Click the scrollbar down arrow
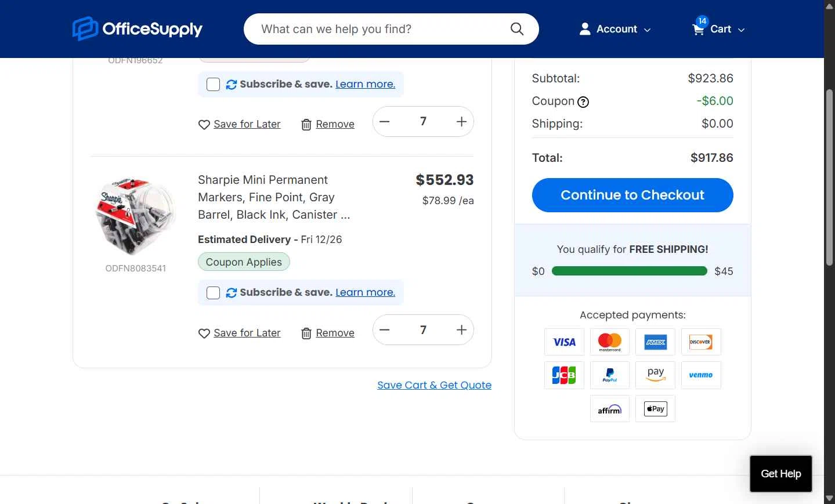 (830, 498)
